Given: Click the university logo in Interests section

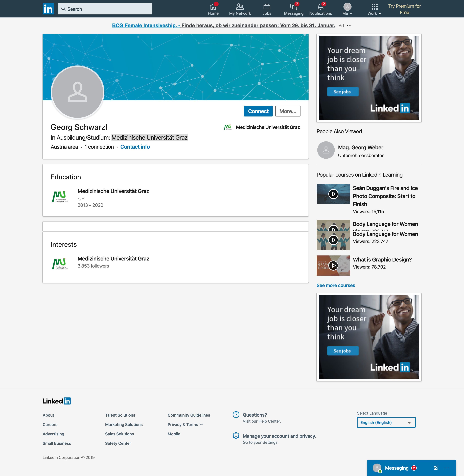Looking at the screenshot, I should point(60,264).
